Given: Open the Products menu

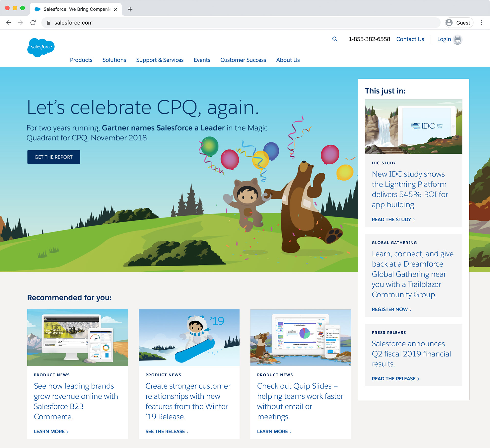Looking at the screenshot, I should pos(81,60).
